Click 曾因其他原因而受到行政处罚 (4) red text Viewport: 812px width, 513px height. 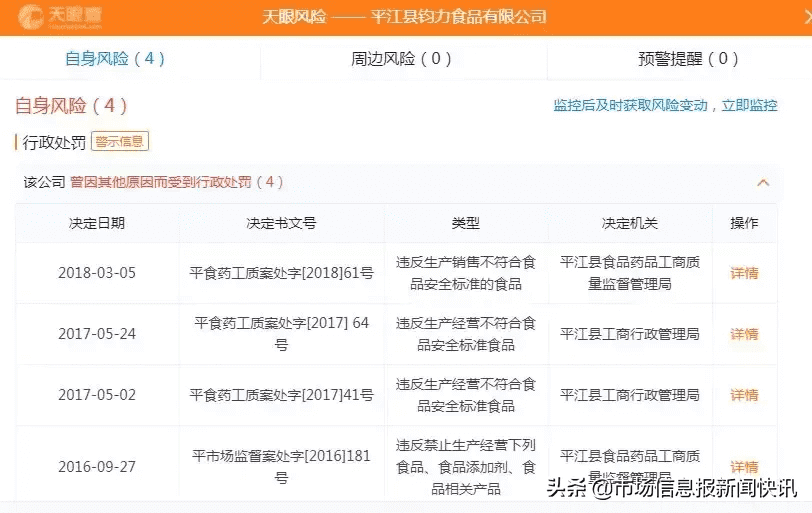click(177, 182)
